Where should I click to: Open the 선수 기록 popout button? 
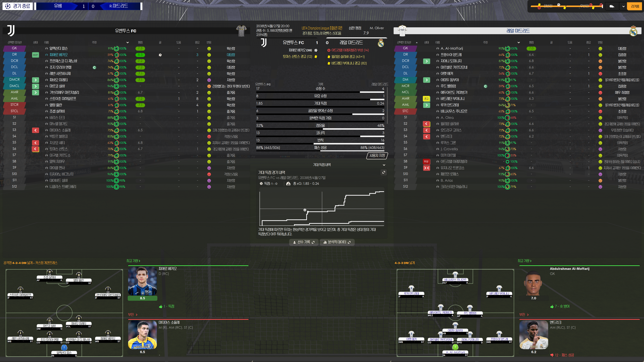[304, 242]
